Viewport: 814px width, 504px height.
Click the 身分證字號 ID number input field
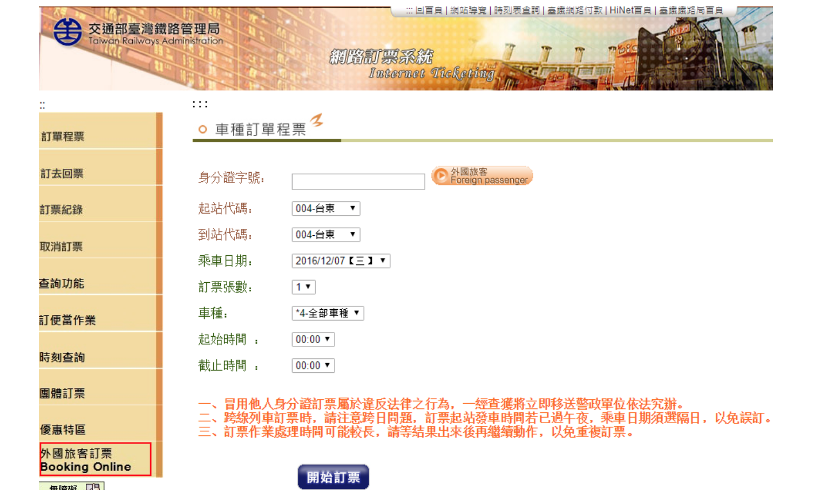pos(358,182)
